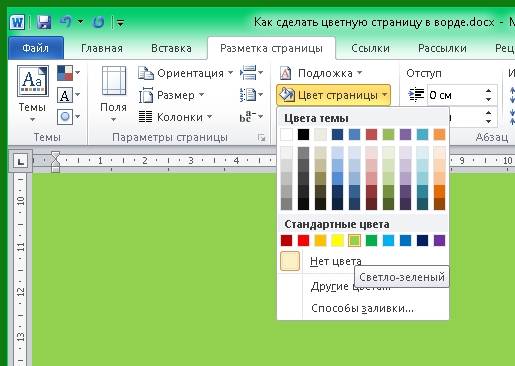
Task: Pick tan theme color swatch in top row
Action: (x=320, y=135)
